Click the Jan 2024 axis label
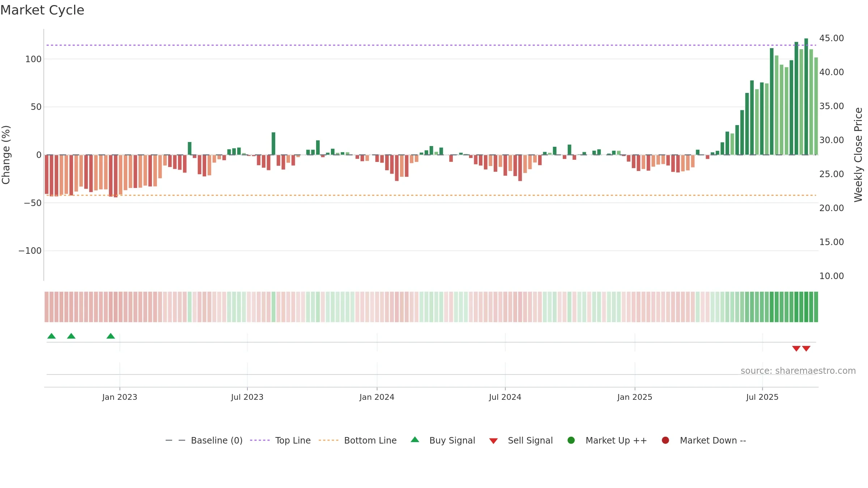868x488 pixels. click(x=377, y=397)
